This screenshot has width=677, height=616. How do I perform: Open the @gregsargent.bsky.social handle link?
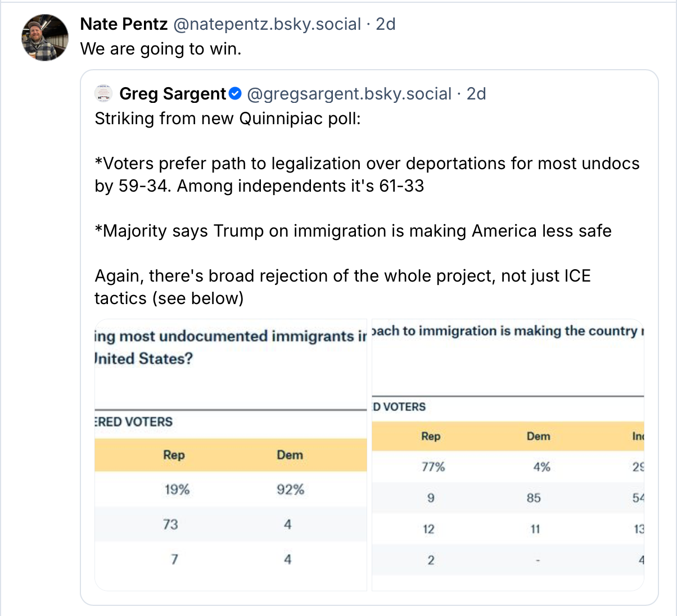pos(349,93)
